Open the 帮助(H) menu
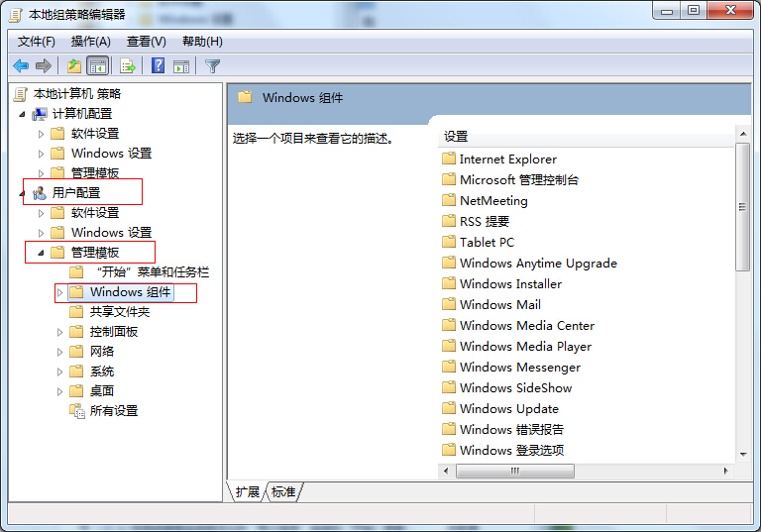The width and height of the screenshot is (761, 532). pyautogui.click(x=202, y=42)
